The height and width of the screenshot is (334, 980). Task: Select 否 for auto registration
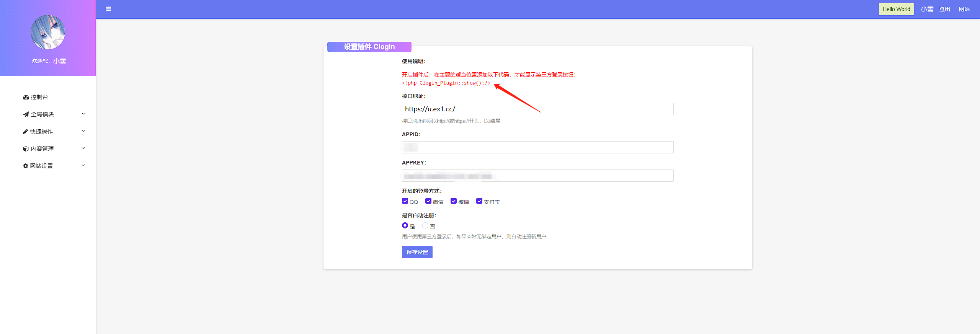tap(425, 226)
